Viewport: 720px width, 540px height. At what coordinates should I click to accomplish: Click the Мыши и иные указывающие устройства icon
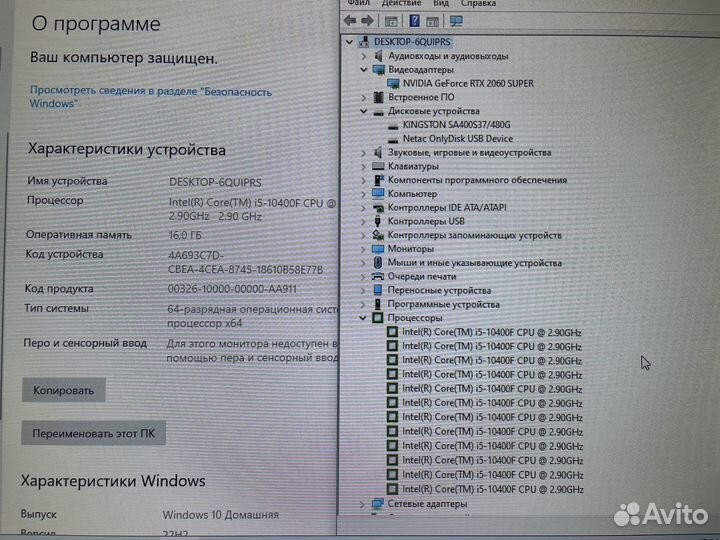coord(377,263)
